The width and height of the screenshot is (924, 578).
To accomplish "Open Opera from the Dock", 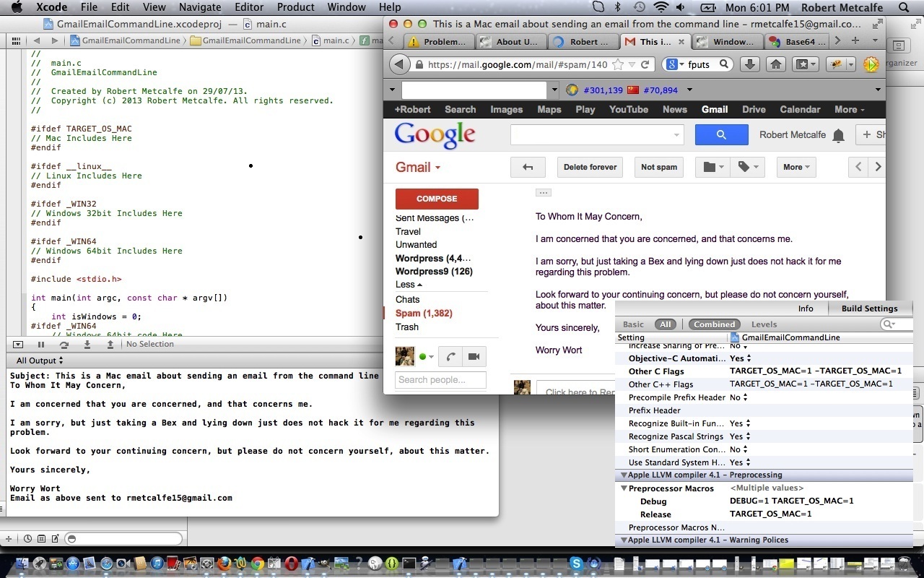I will [x=291, y=563].
